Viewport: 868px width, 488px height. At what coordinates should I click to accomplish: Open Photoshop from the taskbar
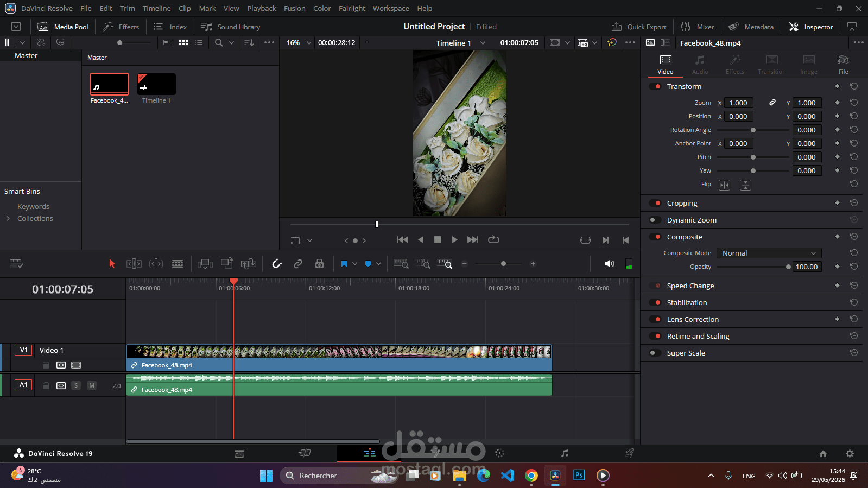(579, 476)
